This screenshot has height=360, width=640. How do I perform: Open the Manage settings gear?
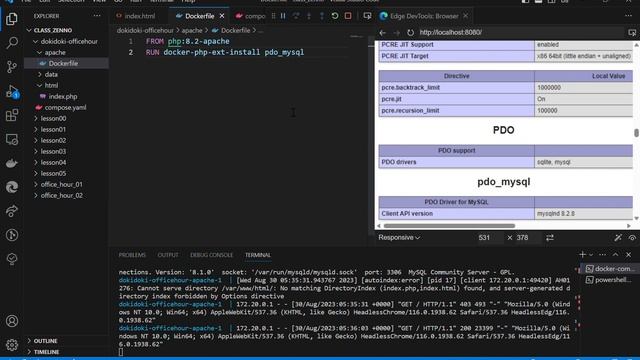(x=12, y=345)
